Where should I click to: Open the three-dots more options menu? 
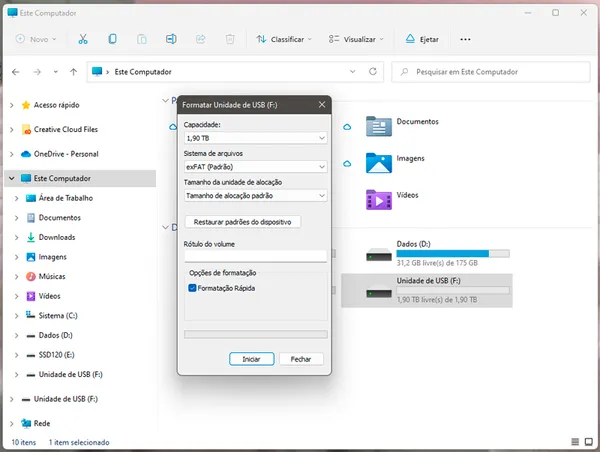point(465,39)
